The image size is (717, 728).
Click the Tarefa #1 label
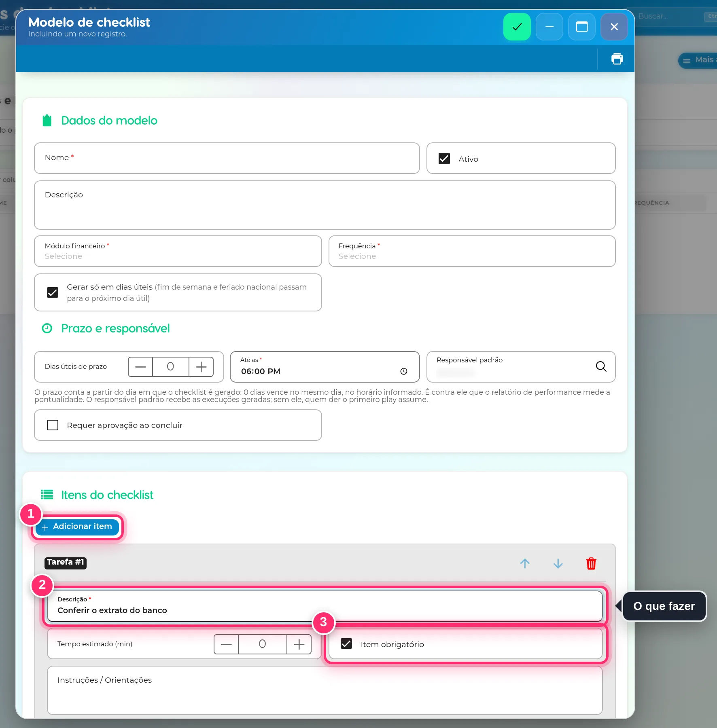(66, 563)
